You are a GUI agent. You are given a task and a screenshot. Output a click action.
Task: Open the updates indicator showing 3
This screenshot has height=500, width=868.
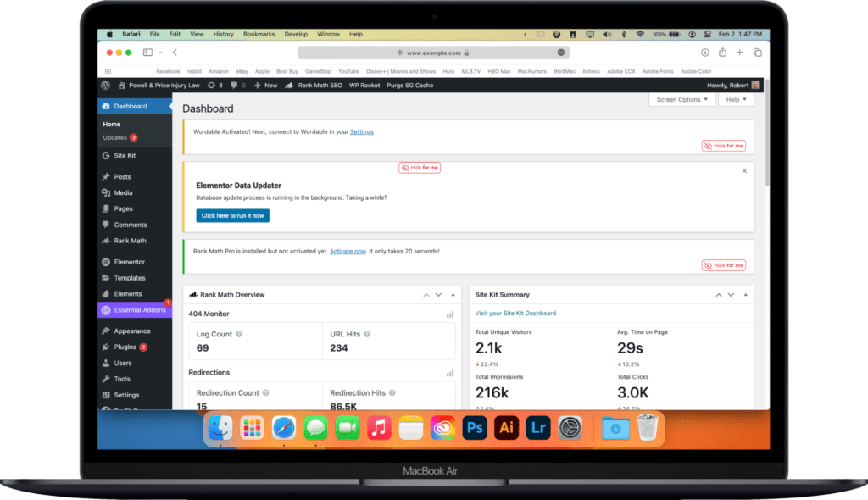click(214, 86)
